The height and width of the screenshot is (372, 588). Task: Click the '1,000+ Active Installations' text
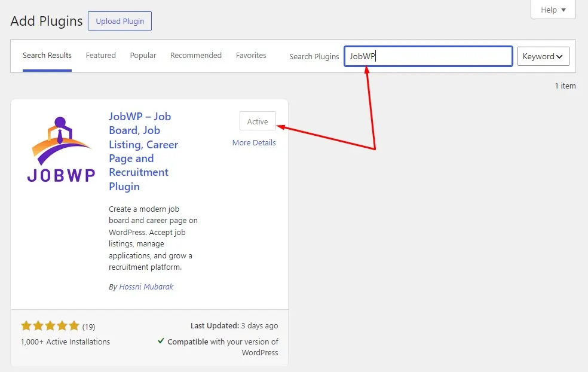[x=65, y=342]
